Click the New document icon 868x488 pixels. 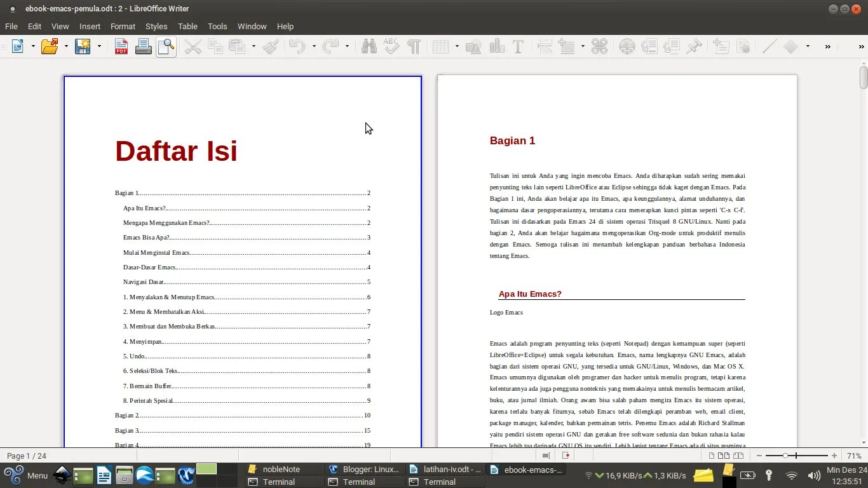coord(17,46)
